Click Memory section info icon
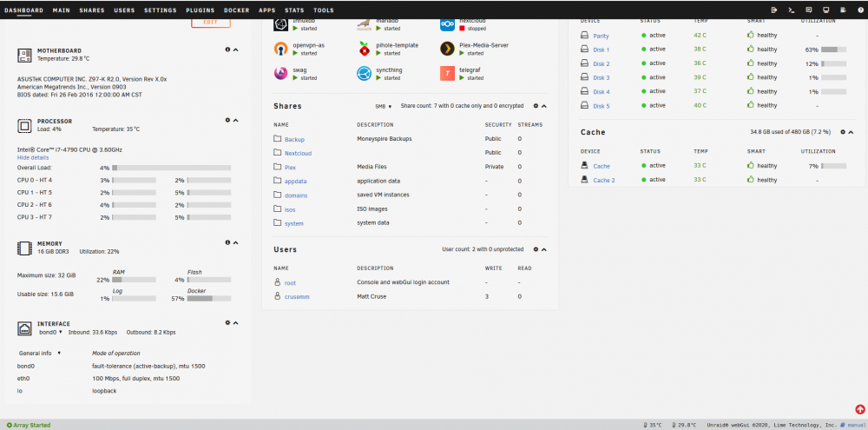The height and width of the screenshot is (430, 868). 227,242
